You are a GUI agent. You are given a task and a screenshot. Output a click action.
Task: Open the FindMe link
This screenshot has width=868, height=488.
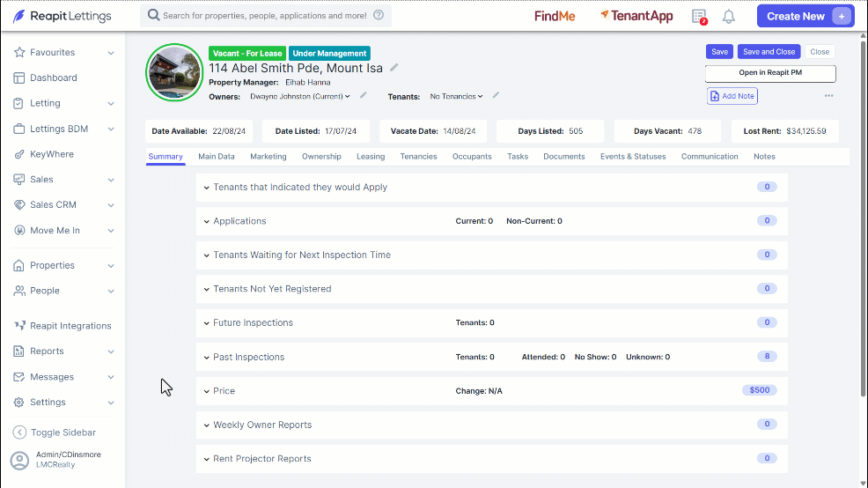click(x=555, y=16)
